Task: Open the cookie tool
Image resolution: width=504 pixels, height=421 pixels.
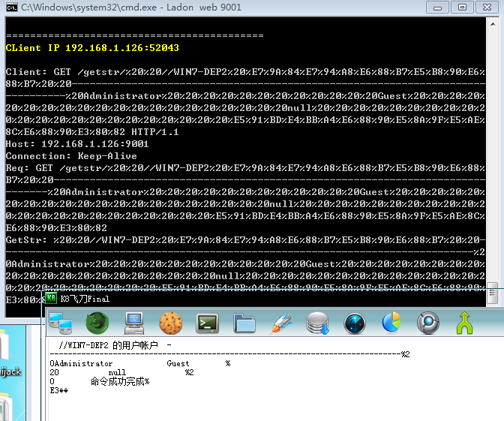Action: [170, 323]
